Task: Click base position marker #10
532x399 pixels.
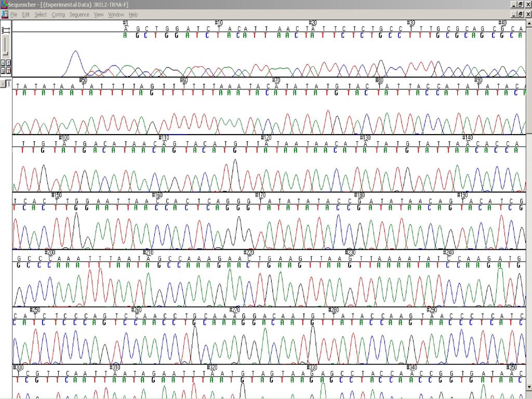Action: point(219,23)
